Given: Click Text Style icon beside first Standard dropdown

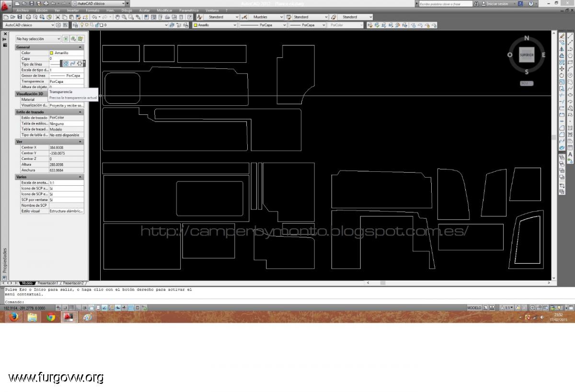Looking at the screenshot, I should [x=200, y=17].
